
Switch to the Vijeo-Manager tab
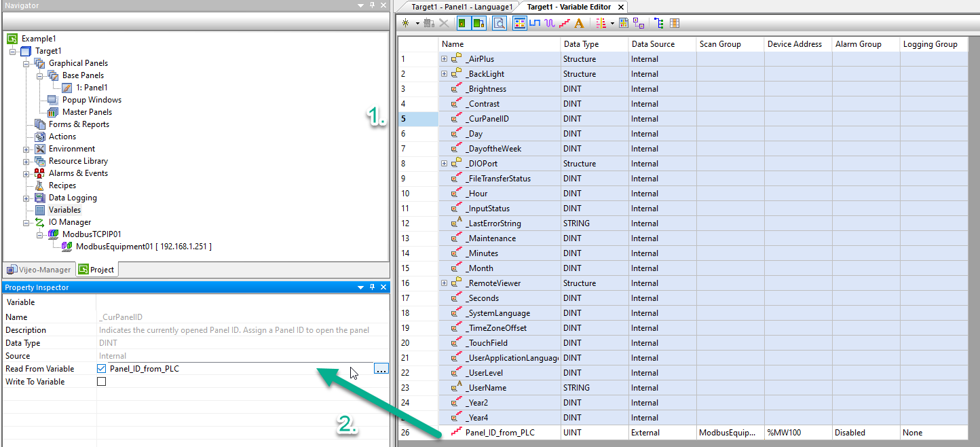tap(39, 270)
